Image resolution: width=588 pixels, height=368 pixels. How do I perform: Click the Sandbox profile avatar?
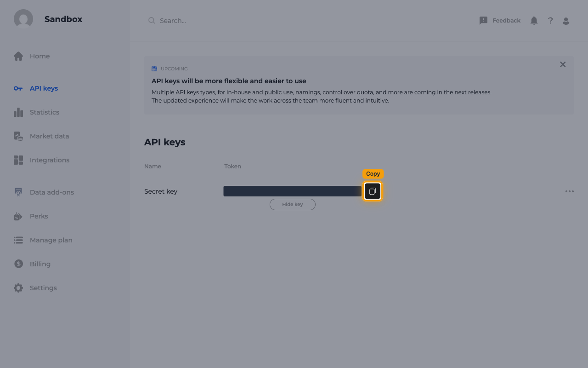tap(23, 19)
